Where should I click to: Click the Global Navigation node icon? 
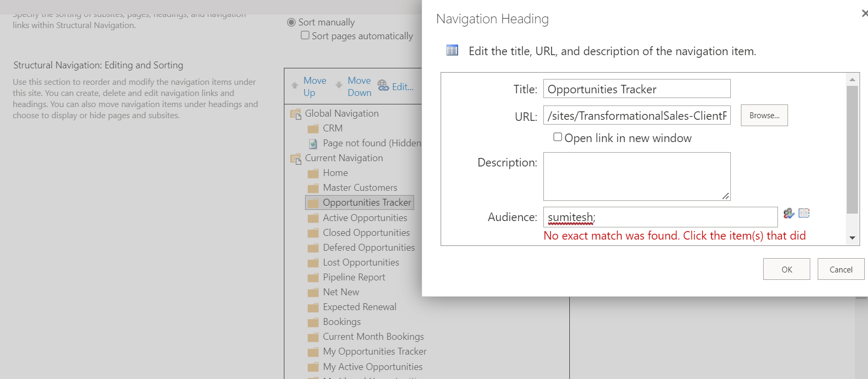click(296, 114)
